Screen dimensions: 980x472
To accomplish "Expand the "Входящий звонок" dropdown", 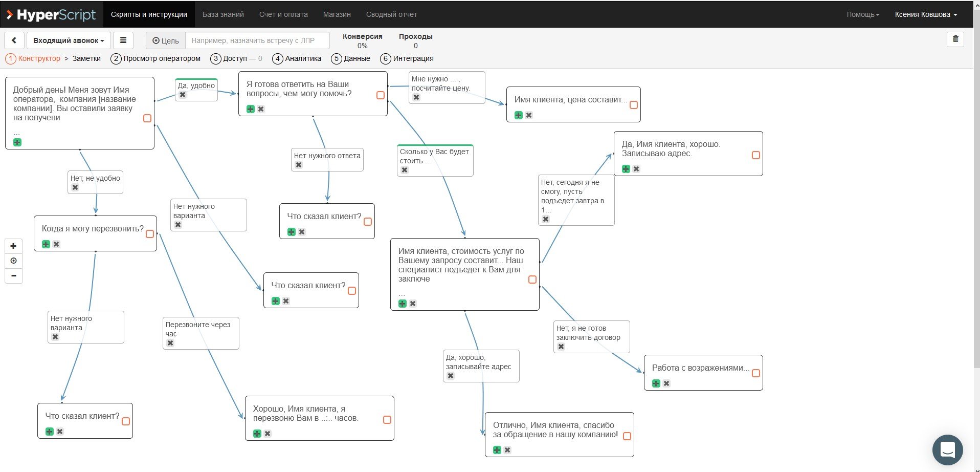I will [x=69, y=40].
